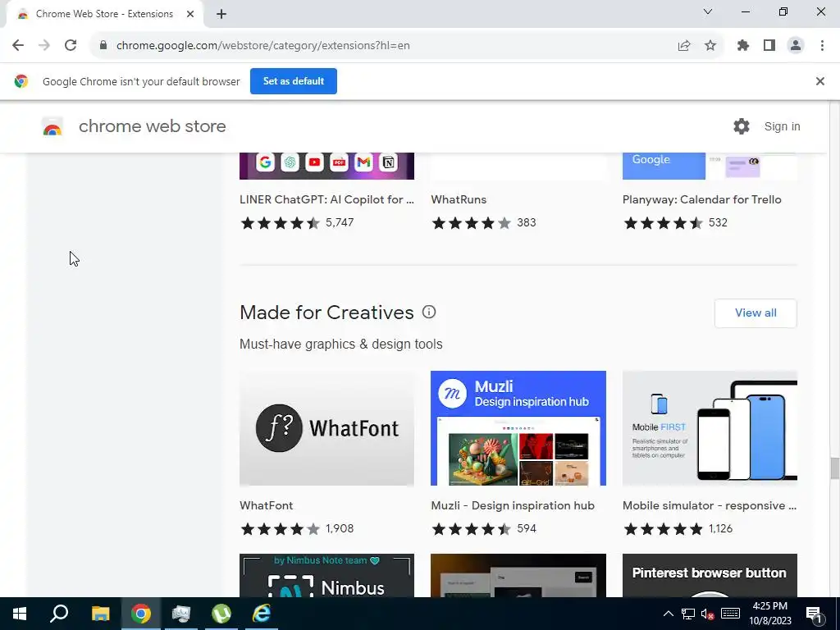The width and height of the screenshot is (840, 630).
Task: Open Windows taskbar search
Action: click(x=59, y=614)
